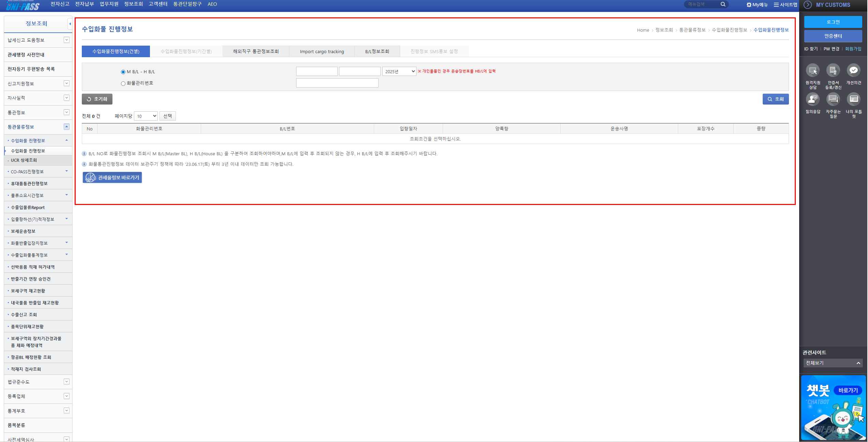Open the 2025년 year dropdown

coord(399,72)
